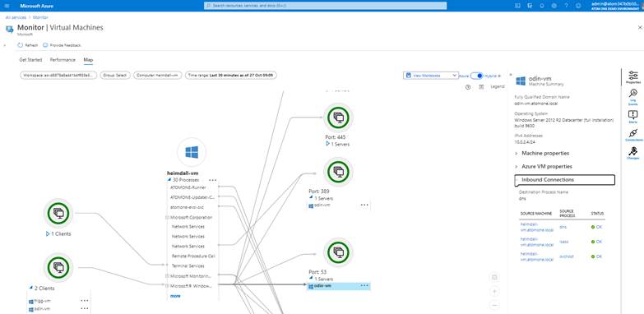644x314 pixels.
Task: Open ellipsis menu for highlighted odin-vm Port 53
Action: pos(364,286)
